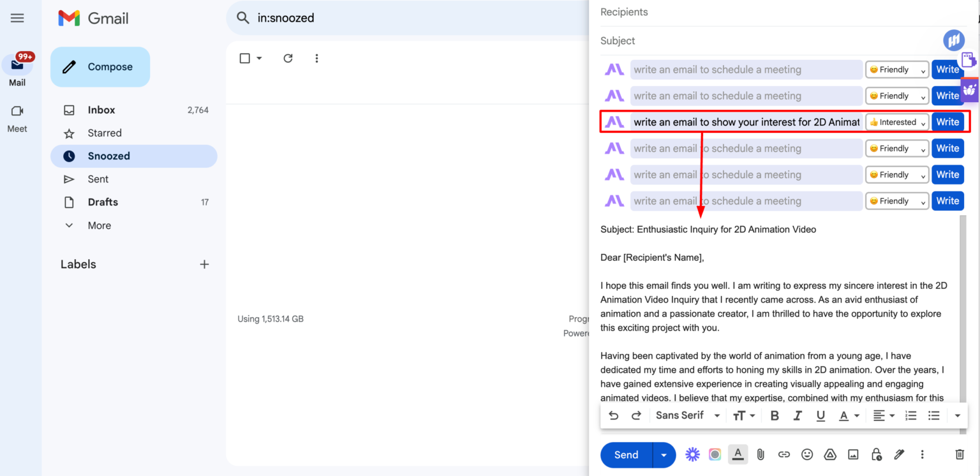Toggle italic formatting
980x476 pixels.
pyautogui.click(x=798, y=415)
